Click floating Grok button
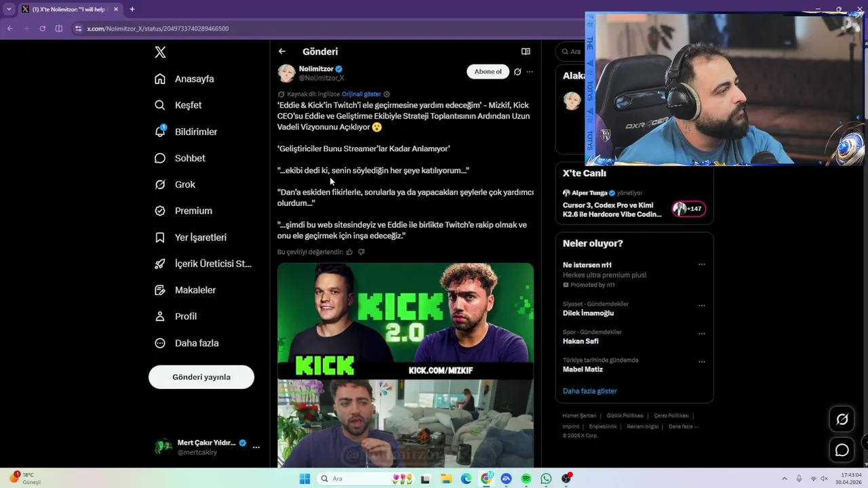This screenshot has width=868, height=488. [x=842, y=420]
